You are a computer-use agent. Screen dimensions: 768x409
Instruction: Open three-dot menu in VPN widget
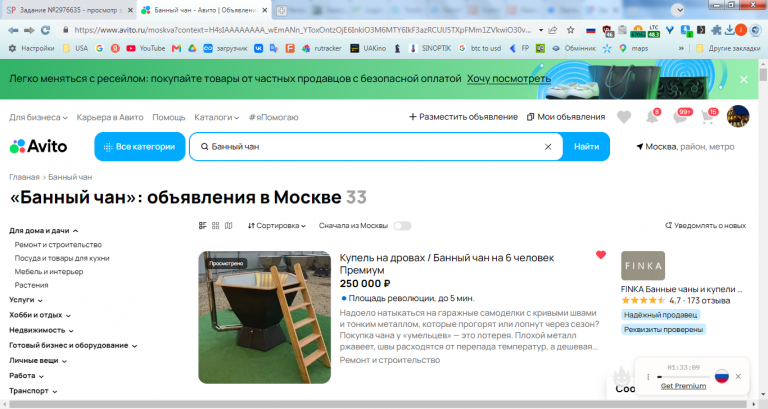(x=648, y=377)
